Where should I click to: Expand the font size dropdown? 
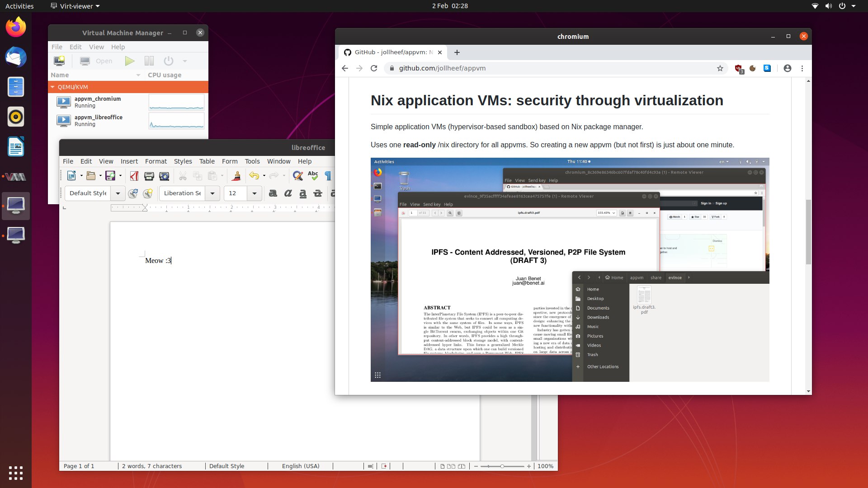pos(255,193)
